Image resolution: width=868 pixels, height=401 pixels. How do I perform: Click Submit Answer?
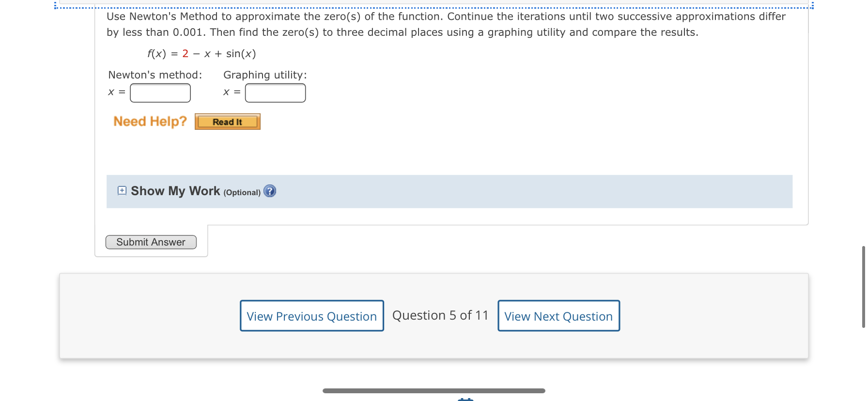[x=151, y=242]
